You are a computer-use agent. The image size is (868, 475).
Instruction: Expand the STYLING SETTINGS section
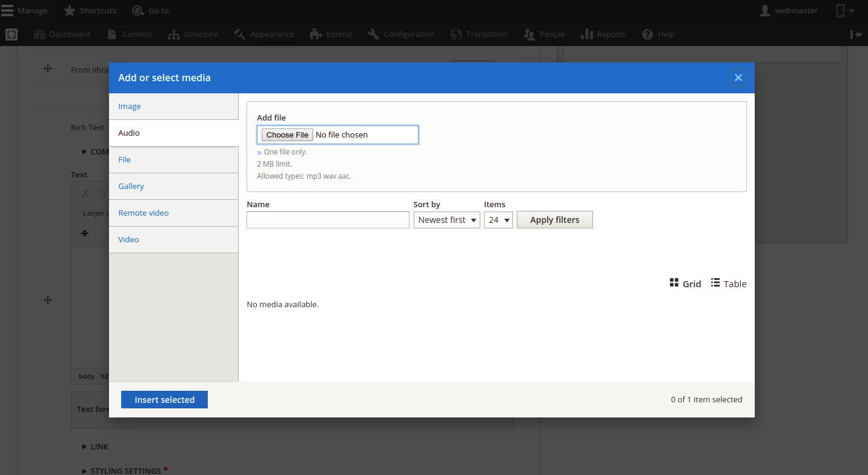(x=121, y=471)
